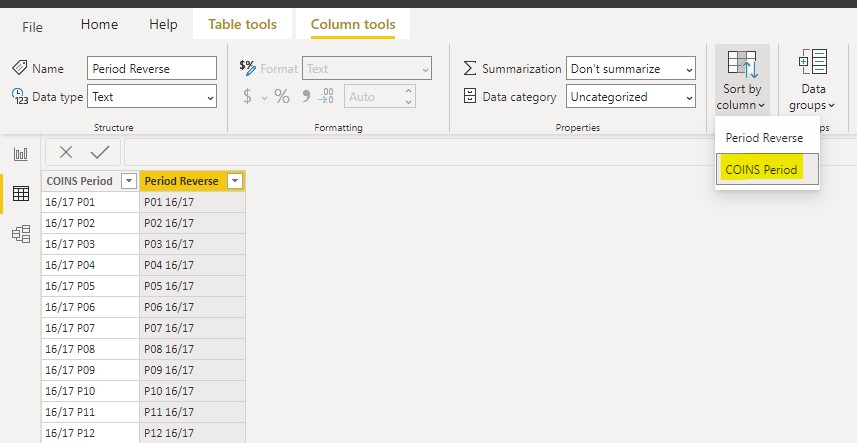
Task: Open the Model view icon in sidebar
Action: point(21,234)
